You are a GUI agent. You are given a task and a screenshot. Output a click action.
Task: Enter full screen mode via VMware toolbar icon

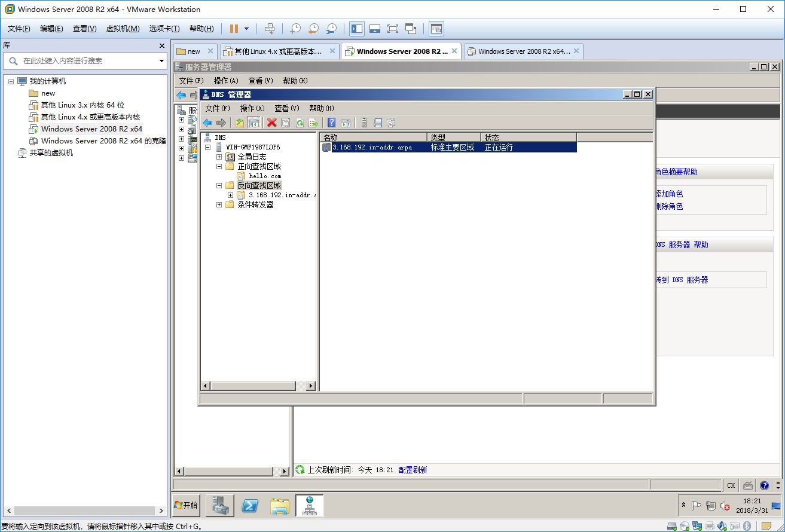[x=392, y=29]
